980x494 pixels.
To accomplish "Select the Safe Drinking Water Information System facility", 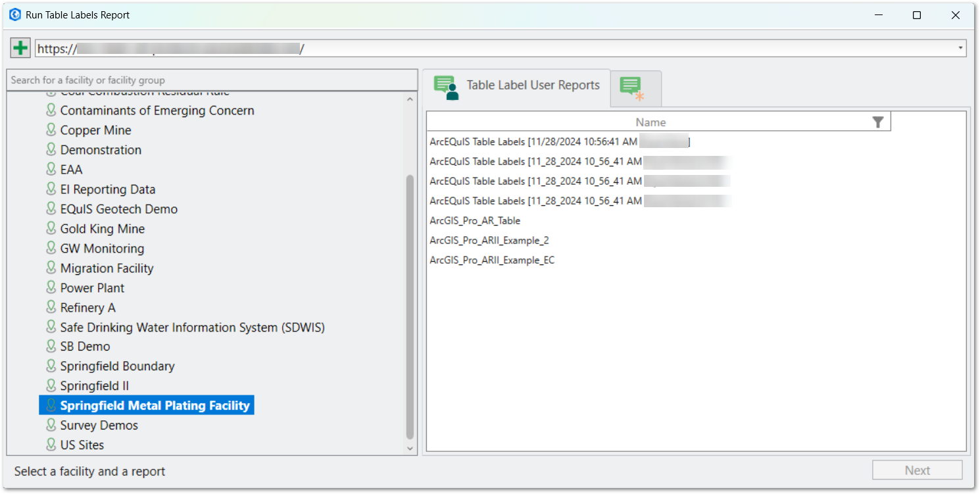I will click(x=193, y=327).
